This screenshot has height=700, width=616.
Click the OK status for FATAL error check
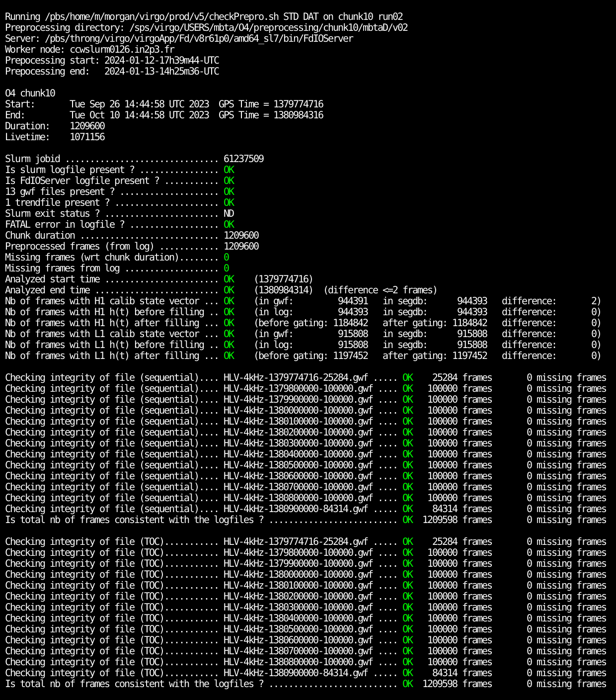(x=229, y=225)
